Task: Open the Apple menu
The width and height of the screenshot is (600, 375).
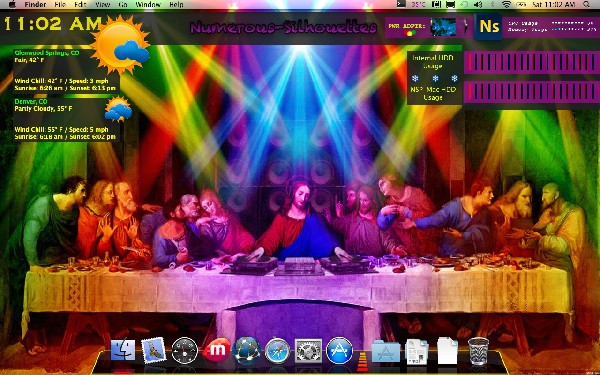Action: pos(12,5)
